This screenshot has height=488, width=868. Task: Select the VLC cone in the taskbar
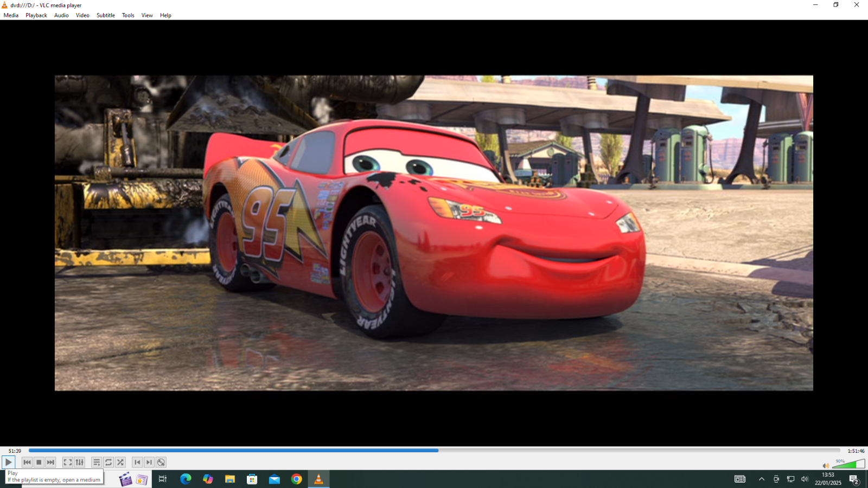coord(318,479)
